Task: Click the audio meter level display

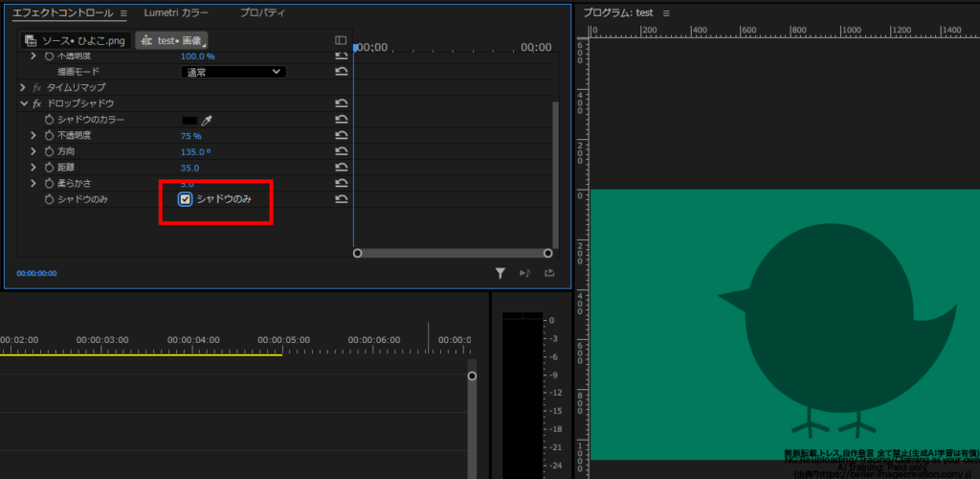Action: 523,394
